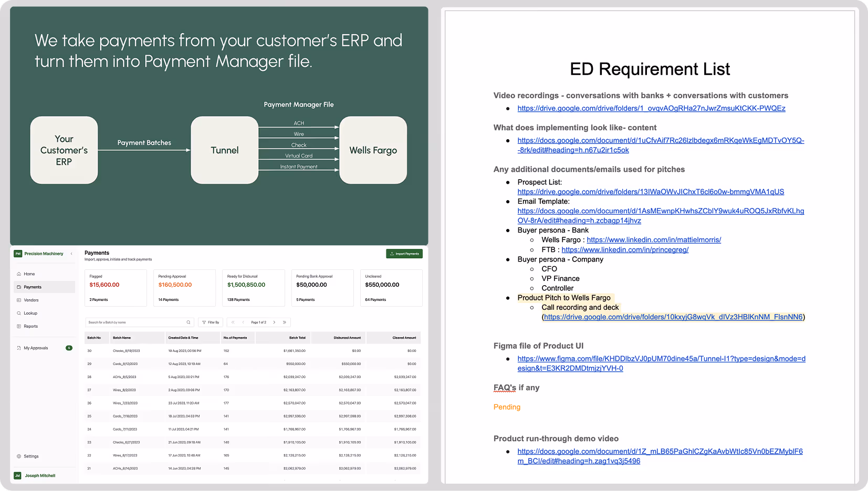Click the PM Precision Machinery logo

pyautogui.click(x=18, y=254)
